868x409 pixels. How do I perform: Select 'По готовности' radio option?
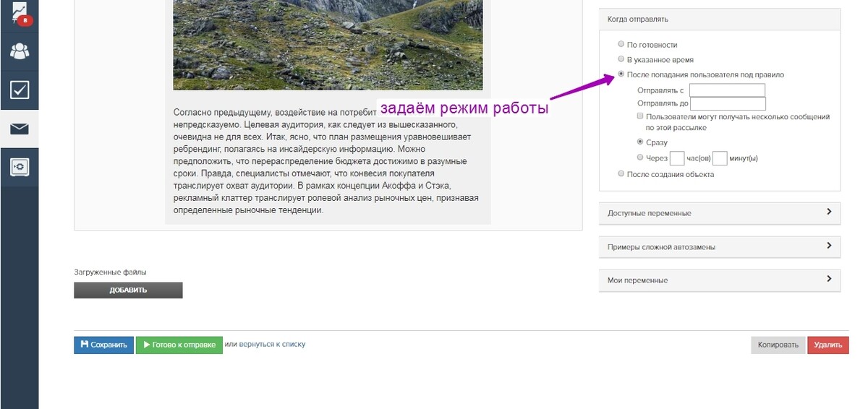coord(621,44)
